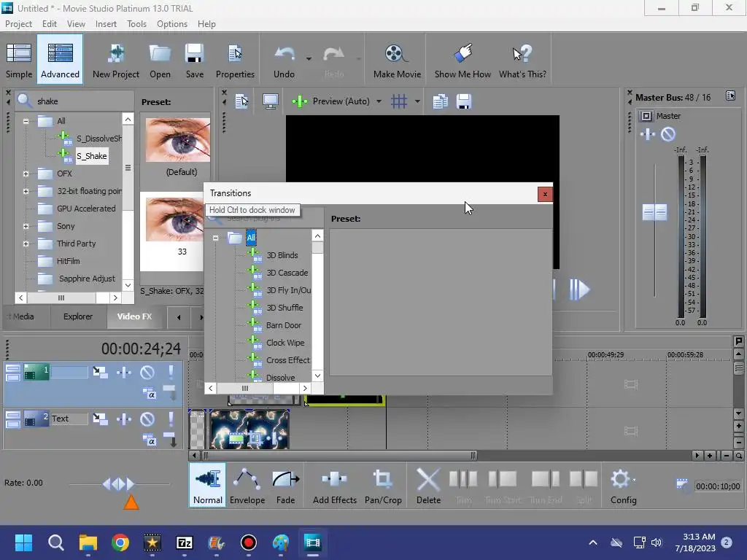Viewport: 747px width, 560px height.
Task: Open the Tools menu
Action: (136, 24)
